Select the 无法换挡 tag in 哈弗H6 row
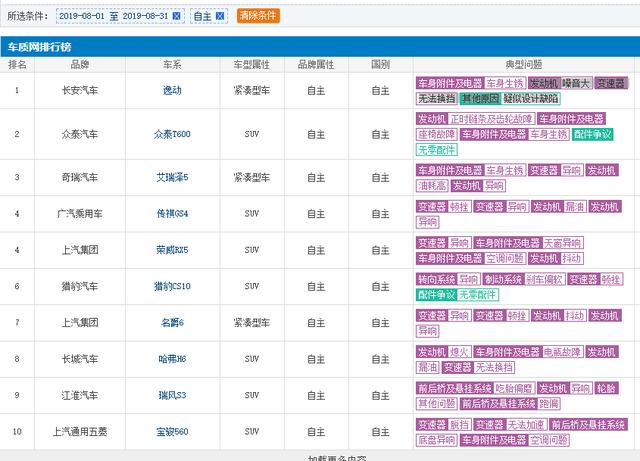Screen dimensions: 640x461 (494, 367)
